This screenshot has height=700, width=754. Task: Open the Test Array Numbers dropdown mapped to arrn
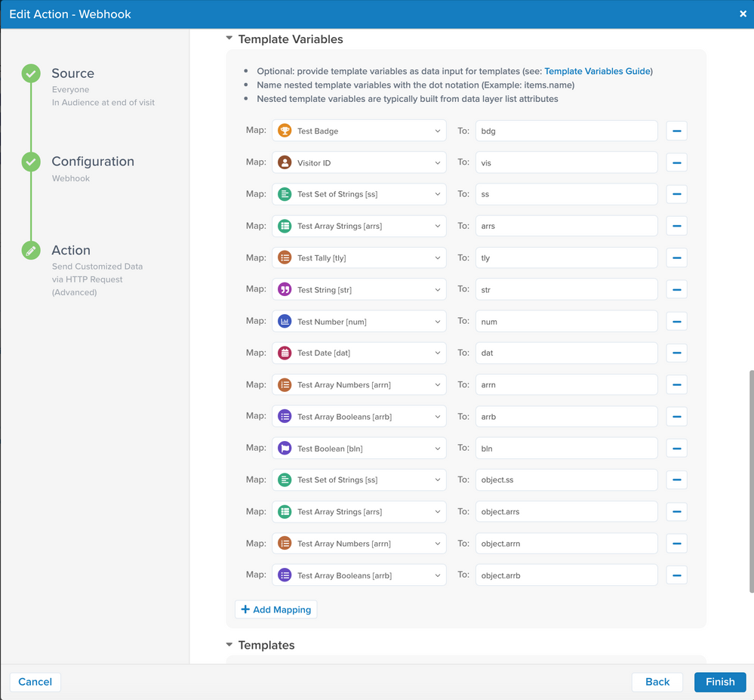pos(359,384)
